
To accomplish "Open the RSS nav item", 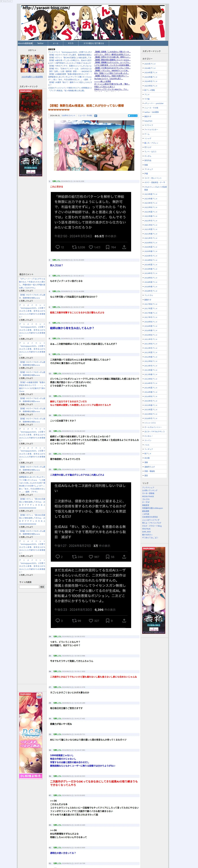I will [70, 43].
